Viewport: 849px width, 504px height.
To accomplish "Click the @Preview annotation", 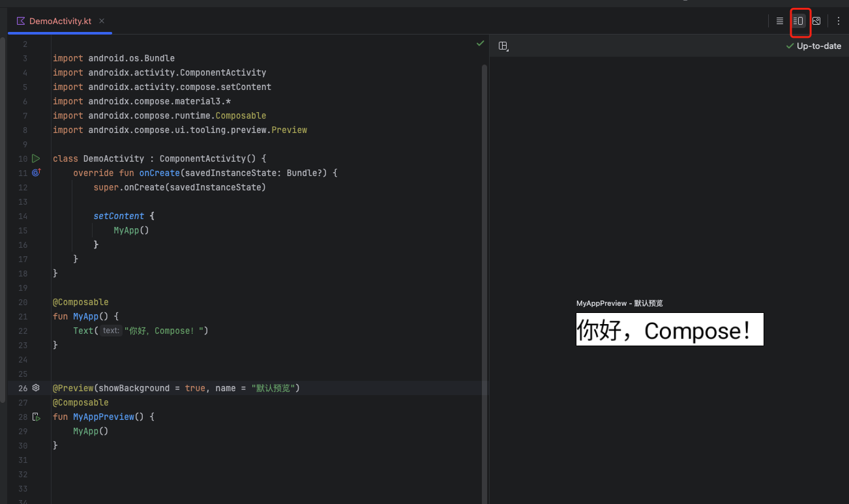I will point(74,388).
